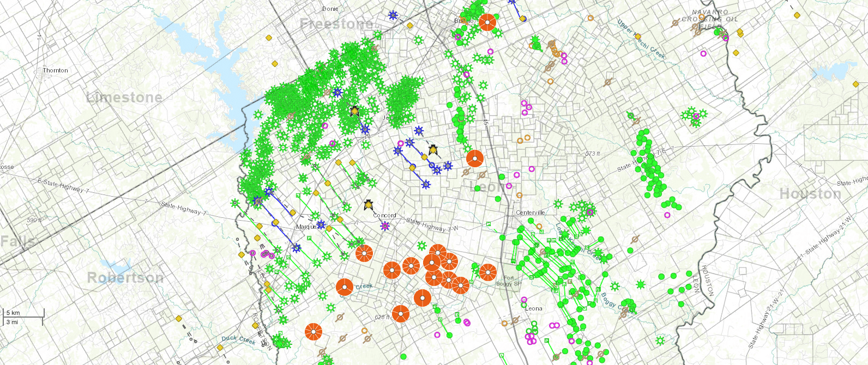Viewport: 868px width, 365px height.
Task: Select the Upper Keechi Creek label
Action: [x=641, y=39]
